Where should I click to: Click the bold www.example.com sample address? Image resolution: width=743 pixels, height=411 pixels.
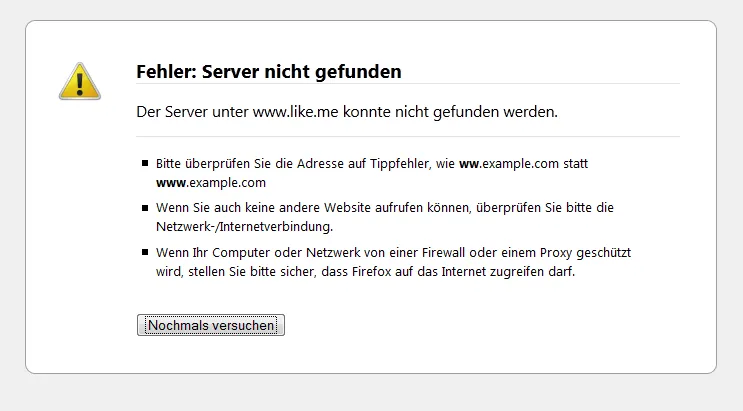(211, 183)
